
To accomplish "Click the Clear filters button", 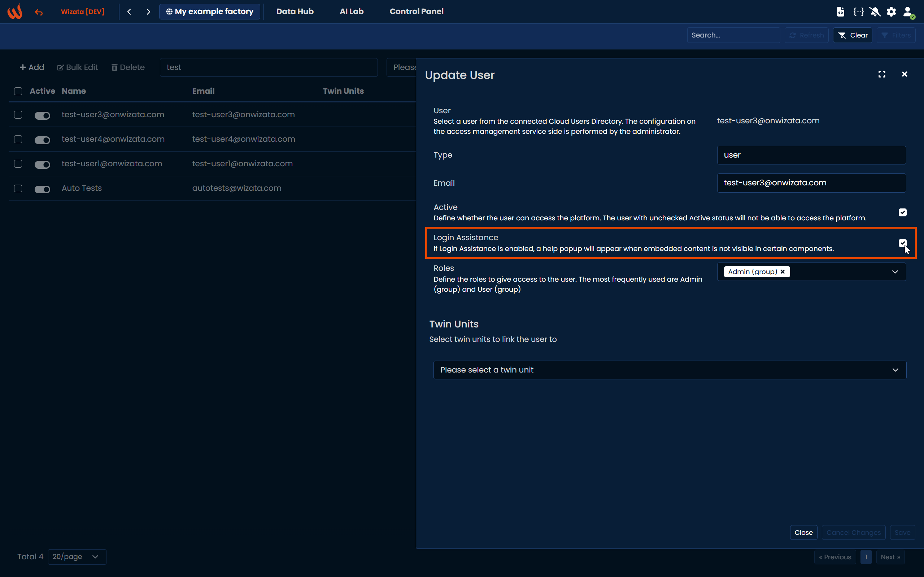I will [852, 35].
